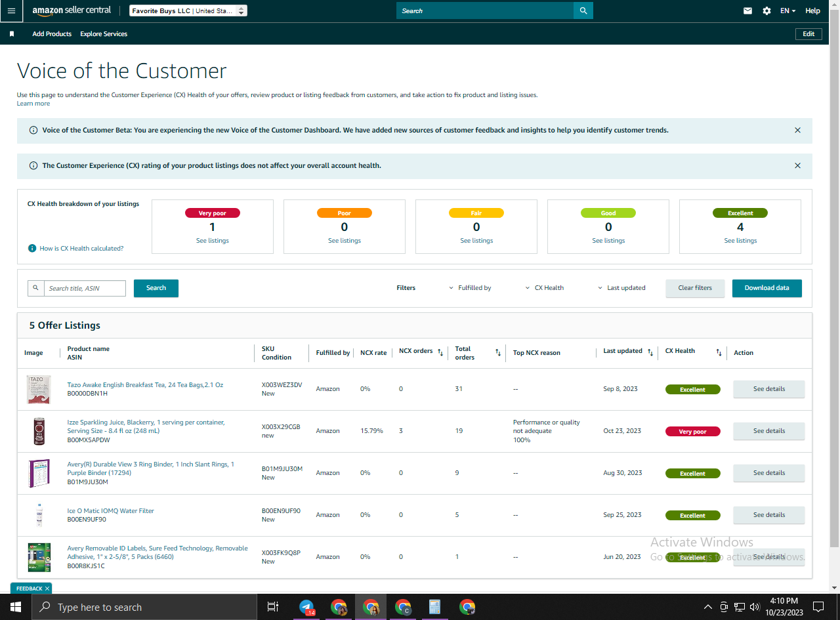Click the Amazon Seller Central logo
840x620 pixels.
(72, 11)
